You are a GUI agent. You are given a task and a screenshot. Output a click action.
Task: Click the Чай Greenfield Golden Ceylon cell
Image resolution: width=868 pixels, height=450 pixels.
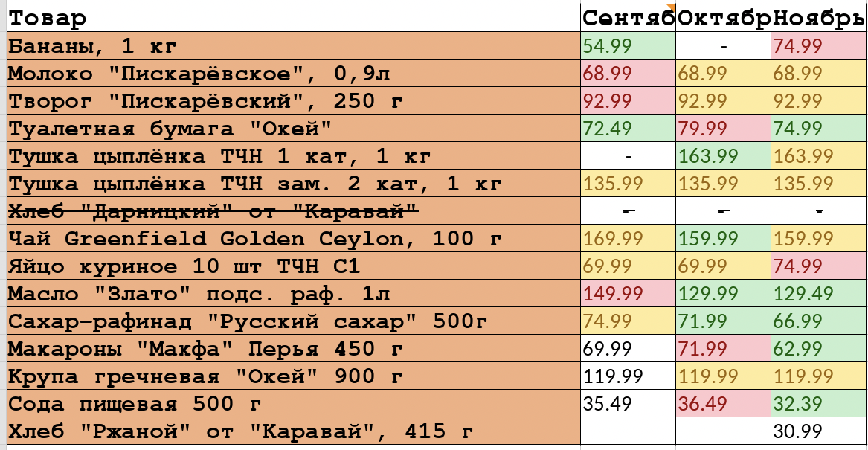click(293, 239)
